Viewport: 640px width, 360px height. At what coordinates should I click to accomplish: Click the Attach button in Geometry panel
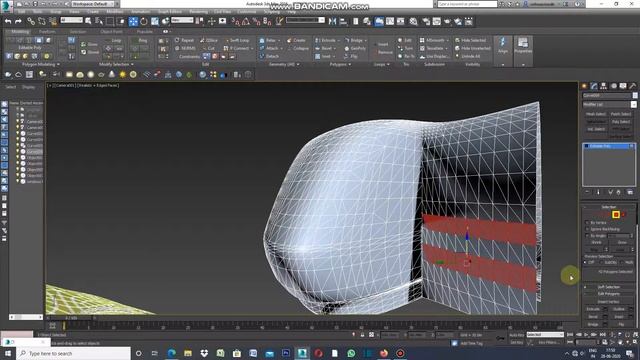tap(269, 48)
